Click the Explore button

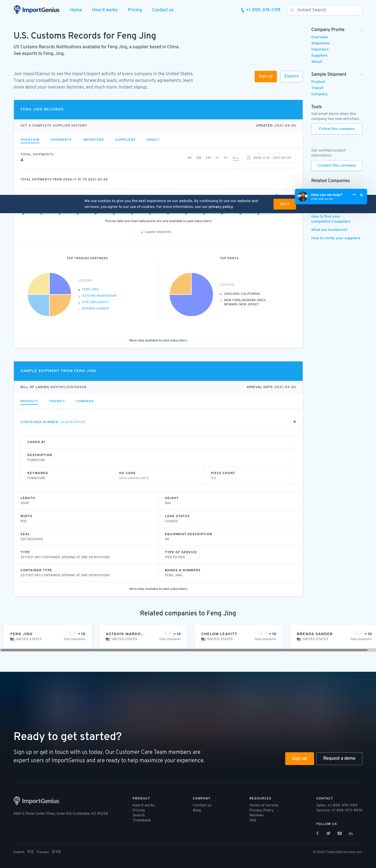pos(291,76)
